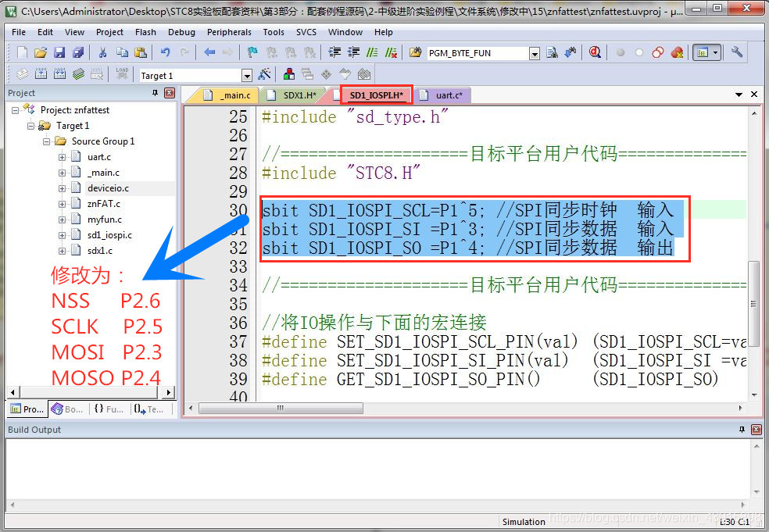Expand the uart.c file node
The width and height of the screenshot is (769, 532).
pos(62,157)
